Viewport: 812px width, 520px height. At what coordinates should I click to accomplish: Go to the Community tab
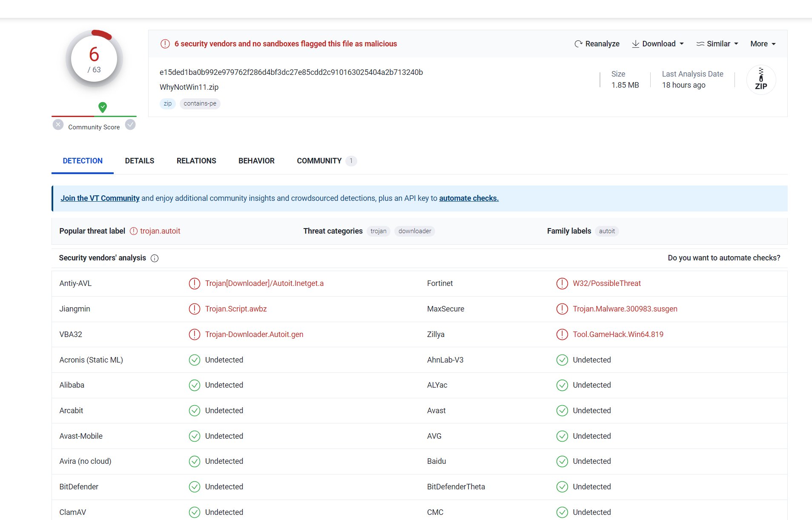pos(319,161)
